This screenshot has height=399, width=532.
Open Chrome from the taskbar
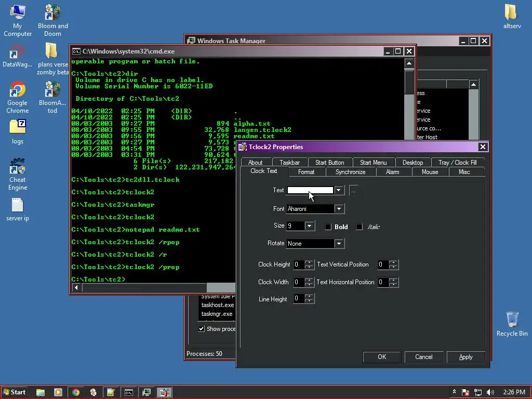point(76,393)
